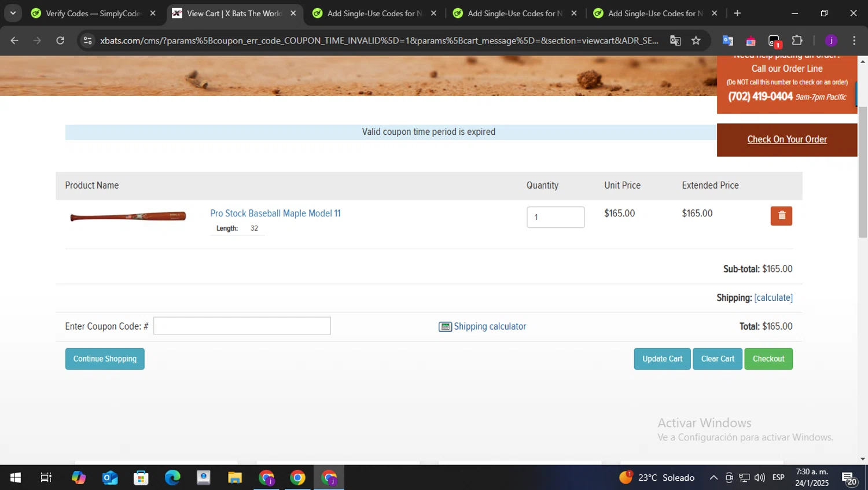Click the baseball bat product thumbnail
This screenshot has width=868, height=490.
point(128,217)
